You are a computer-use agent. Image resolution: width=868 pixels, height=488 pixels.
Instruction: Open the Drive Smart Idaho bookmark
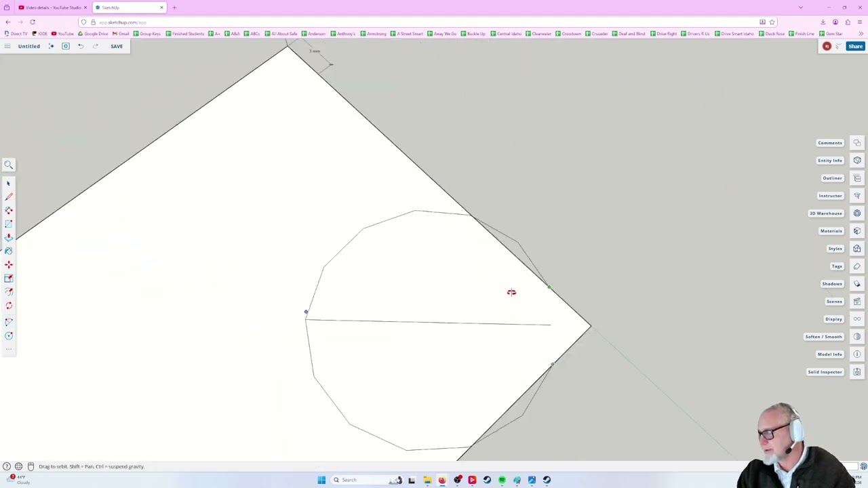[734, 34]
